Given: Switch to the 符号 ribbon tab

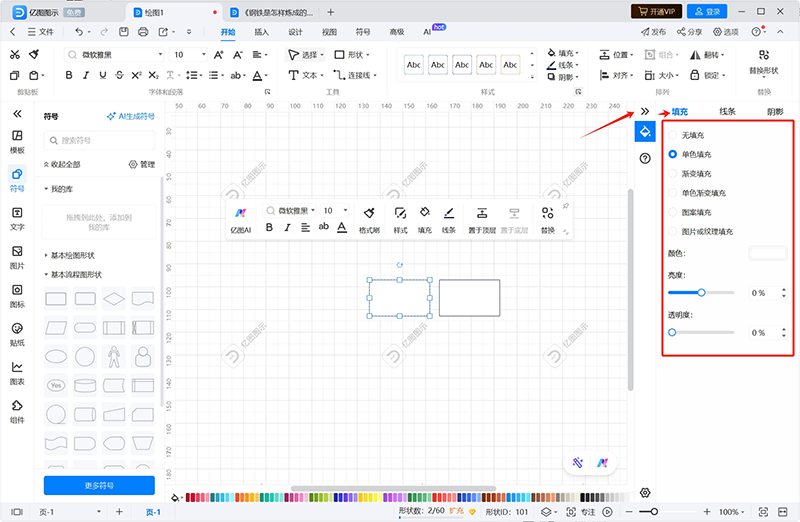Looking at the screenshot, I should pyautogui.click(x=363, y=32).
